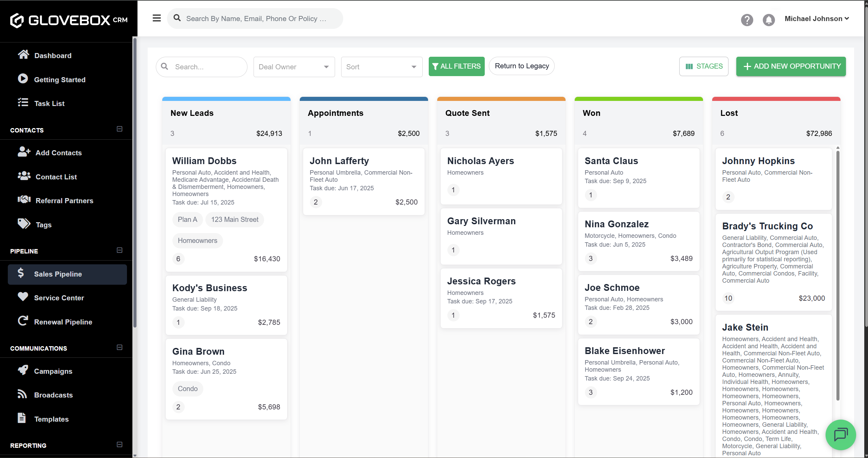Click the Getting Started play icon

pos(23,78)
